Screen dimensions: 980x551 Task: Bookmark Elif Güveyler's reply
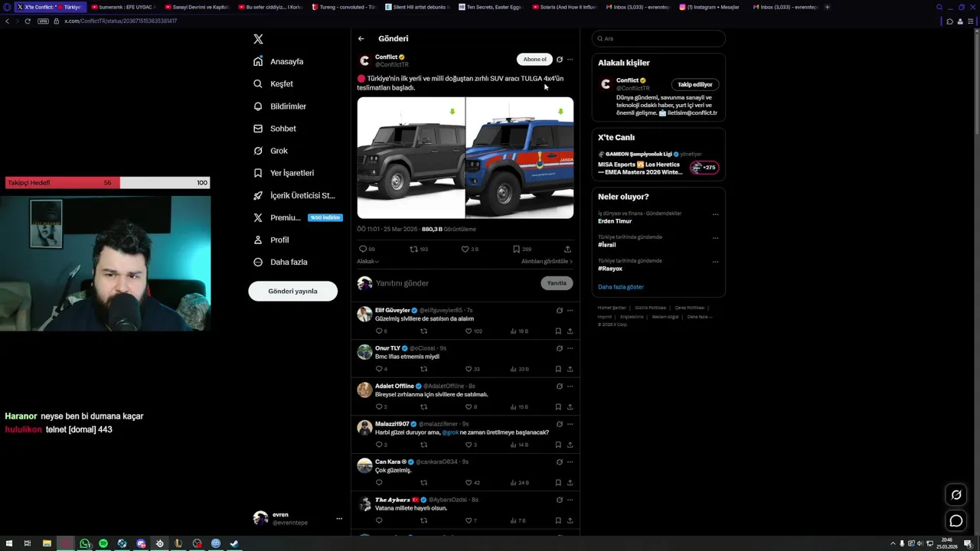tap(558, 331)
